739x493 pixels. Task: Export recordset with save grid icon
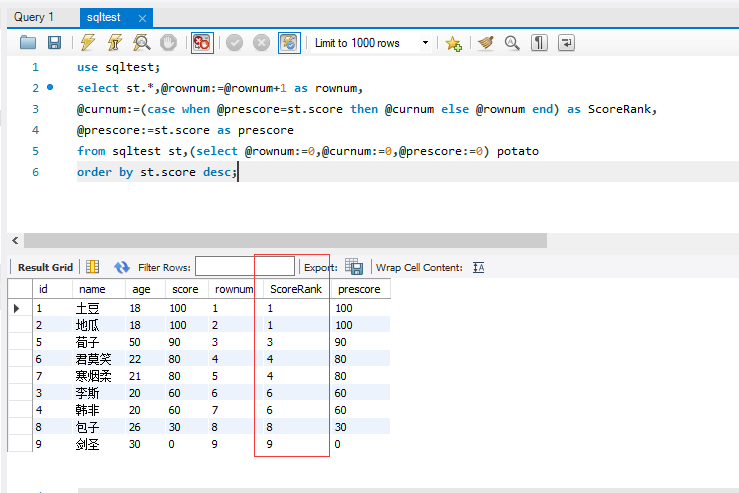click(x=353, y=267)
